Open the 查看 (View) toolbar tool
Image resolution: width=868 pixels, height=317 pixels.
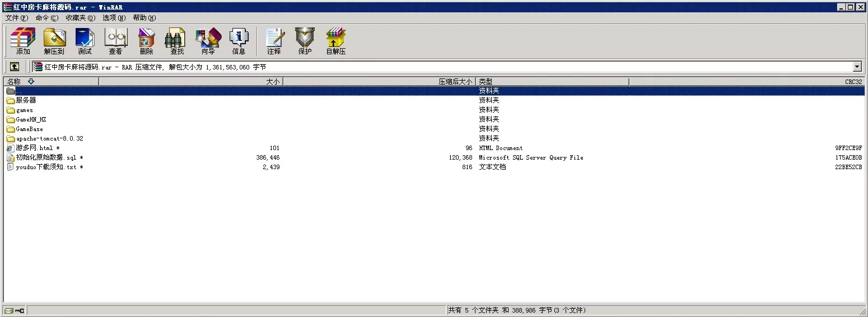tap(115, 41)
